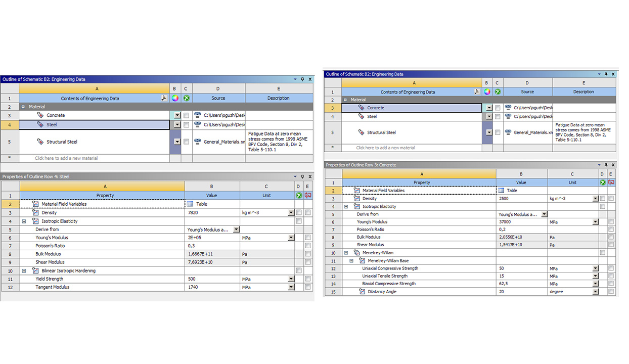Enable parameterize checkbox for Steel Tangent Modulus

click(x=308, y=287)
